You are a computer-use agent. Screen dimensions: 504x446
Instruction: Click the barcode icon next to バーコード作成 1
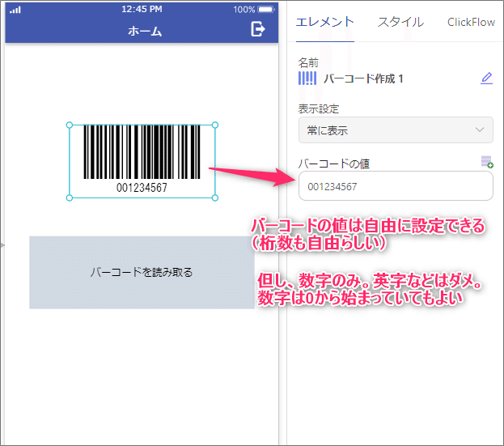[x=307, y=79]
